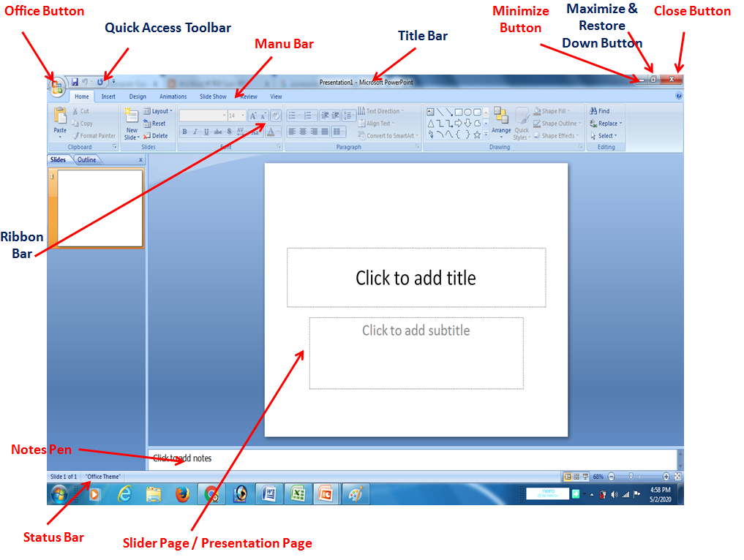Click the Find button
This screenshot has height=560, width=744.
(x=600, y=111)
